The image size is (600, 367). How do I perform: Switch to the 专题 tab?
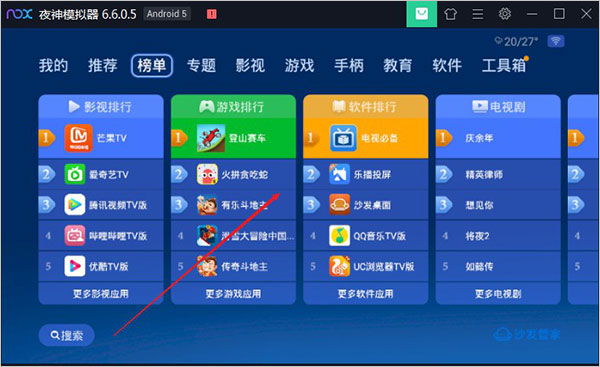[x=201, y=65]
